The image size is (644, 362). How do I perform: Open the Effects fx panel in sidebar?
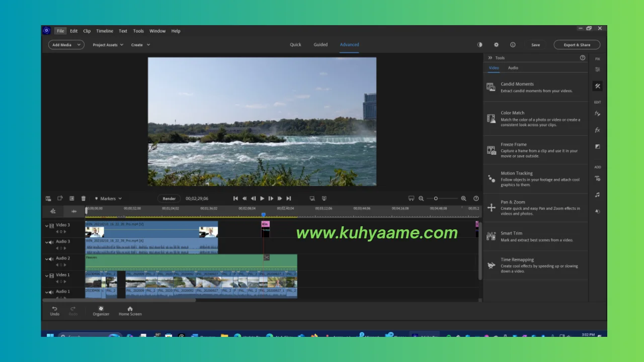point(598,130)
